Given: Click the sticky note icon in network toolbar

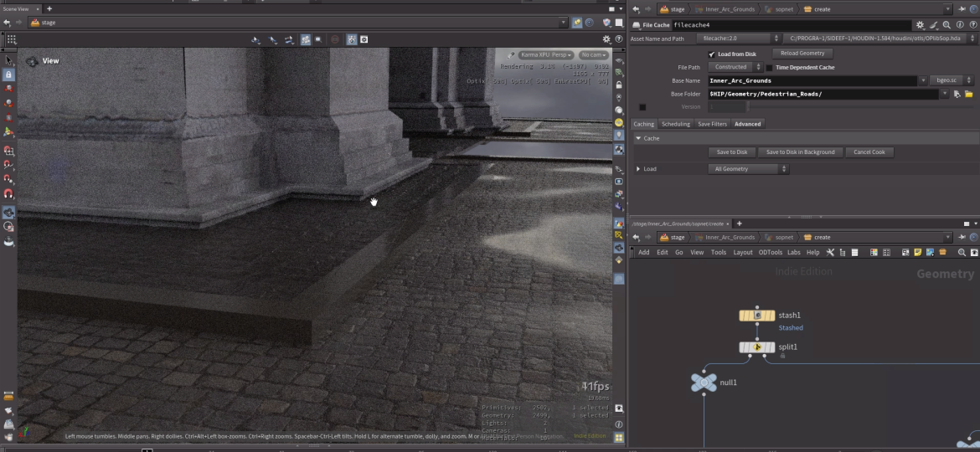Looking at the screenshot, I should coord(918,252).
